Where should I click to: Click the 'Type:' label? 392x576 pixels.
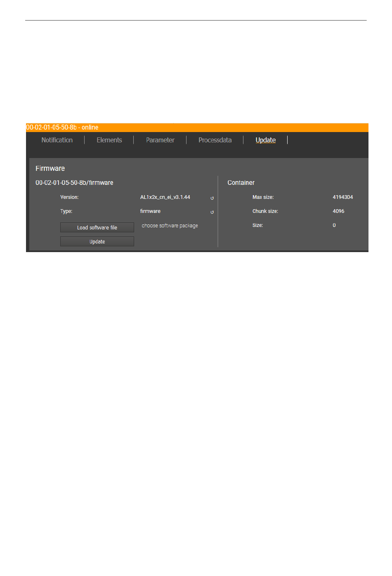[x=66, y=211]
